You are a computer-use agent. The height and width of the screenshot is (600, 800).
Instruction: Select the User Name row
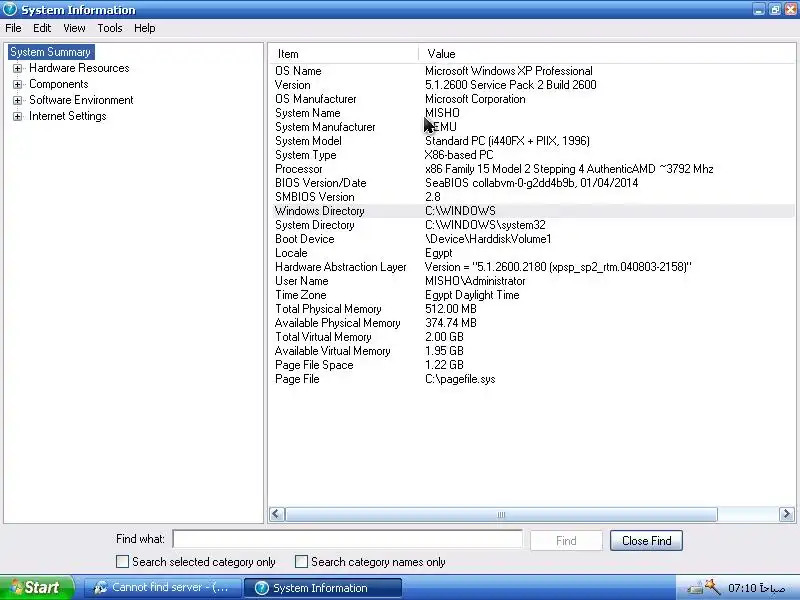tap(533, 281)
